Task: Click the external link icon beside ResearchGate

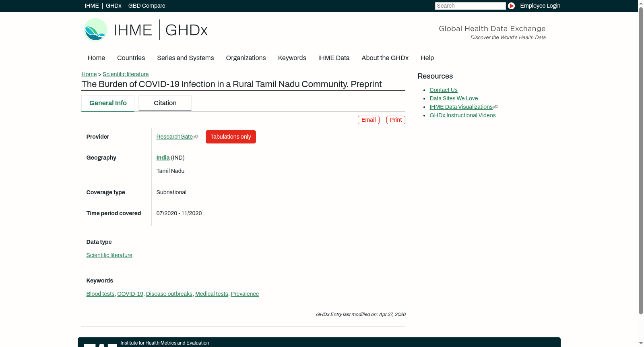Action: pyautogui.click(x=196, y=137)
